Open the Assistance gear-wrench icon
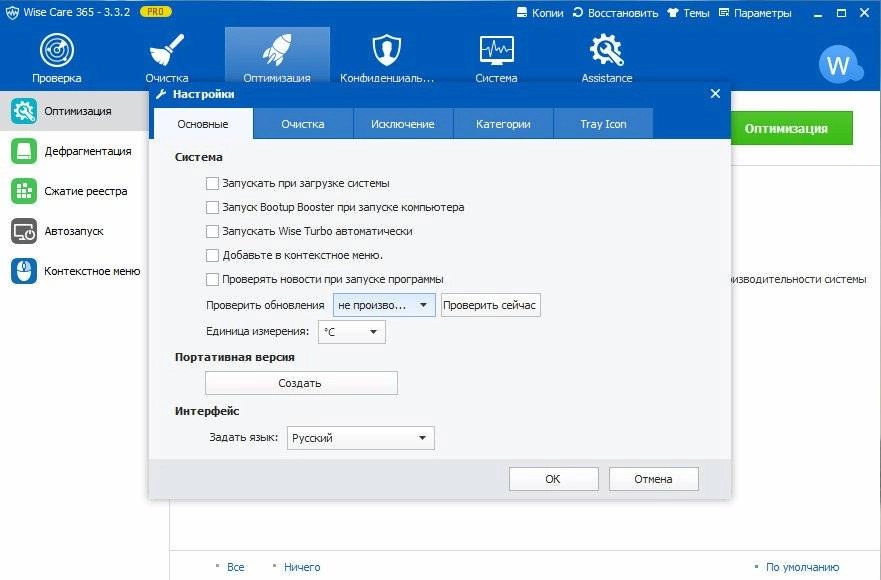This screenshot has height=580, width=881. [x=607, y=51]
